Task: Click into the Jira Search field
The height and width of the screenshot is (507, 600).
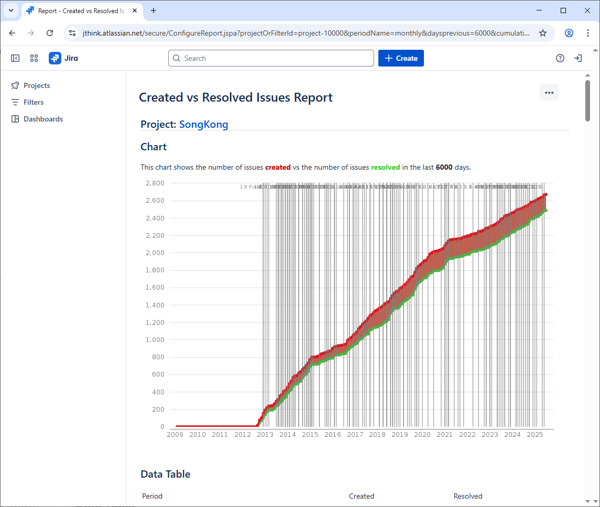Action: [271, 58]
